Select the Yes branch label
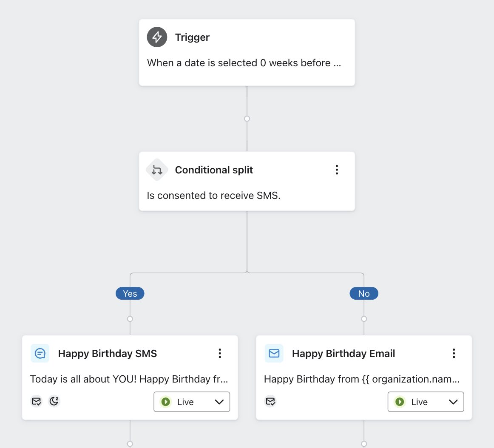The width and height of the screenshot is (494, 448). click(130, 293)
